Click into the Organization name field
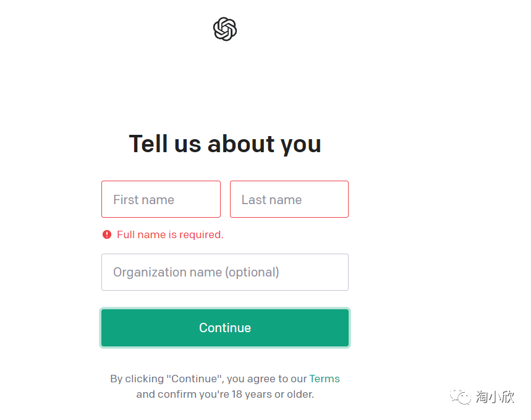 coord(225,272)
